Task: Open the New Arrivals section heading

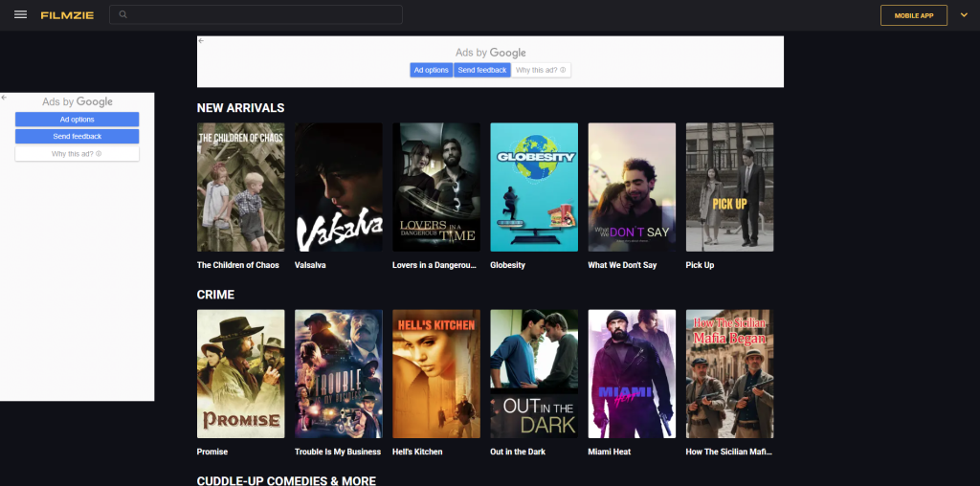Action: 240,108
